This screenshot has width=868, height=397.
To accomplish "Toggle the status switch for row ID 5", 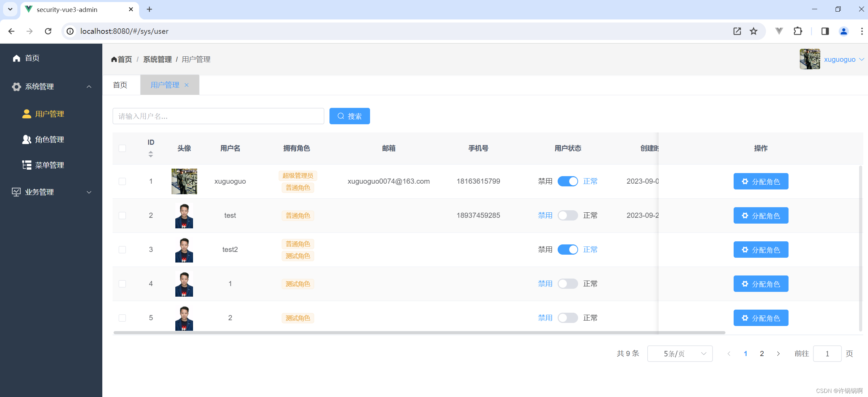I will [x=568, y=318].
